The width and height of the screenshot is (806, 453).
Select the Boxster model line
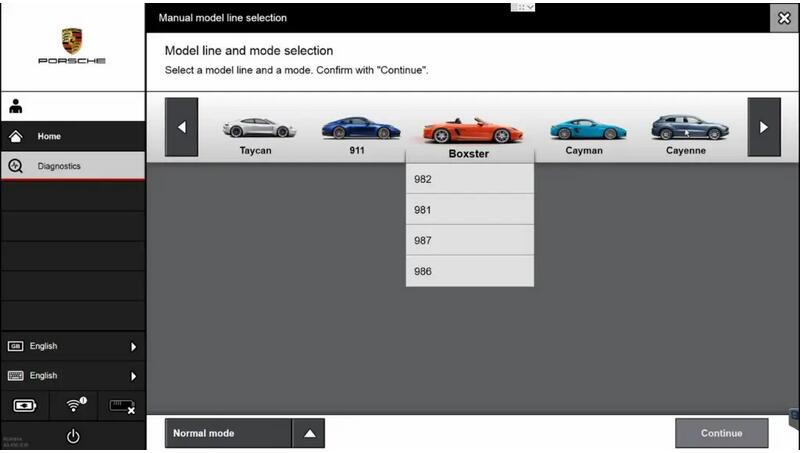pyautogui.click(x=470, y=138)
